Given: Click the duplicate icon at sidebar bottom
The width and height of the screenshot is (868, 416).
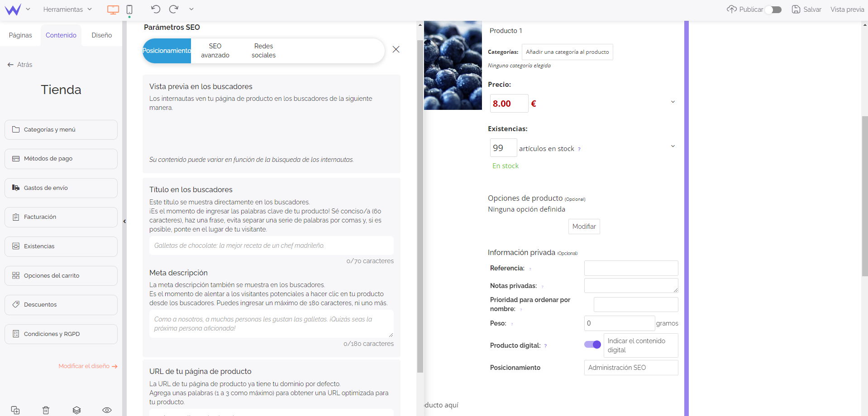Looking at the screenshot, I should (15, 410).
